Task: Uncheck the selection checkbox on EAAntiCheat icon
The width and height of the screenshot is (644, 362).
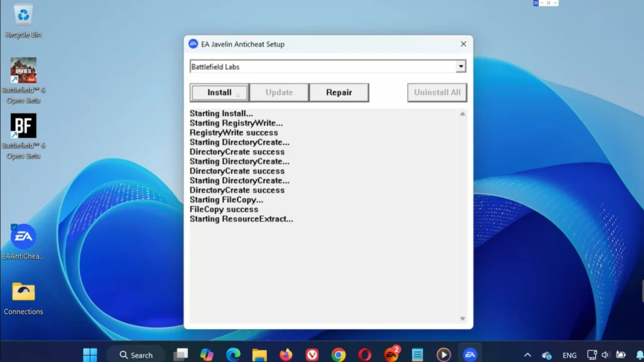Action: pyautogui.click(x=14, y=227)
